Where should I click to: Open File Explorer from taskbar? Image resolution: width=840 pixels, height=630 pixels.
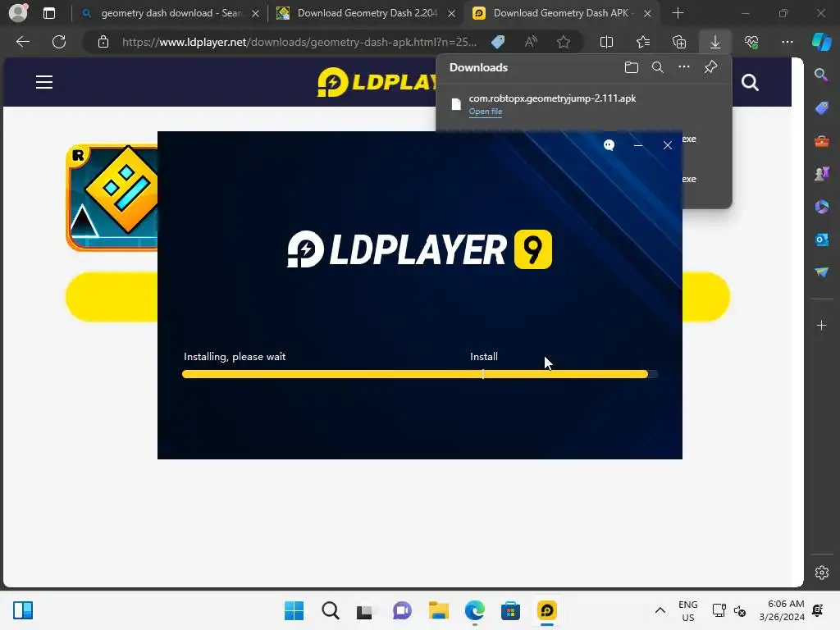(438, 610)
